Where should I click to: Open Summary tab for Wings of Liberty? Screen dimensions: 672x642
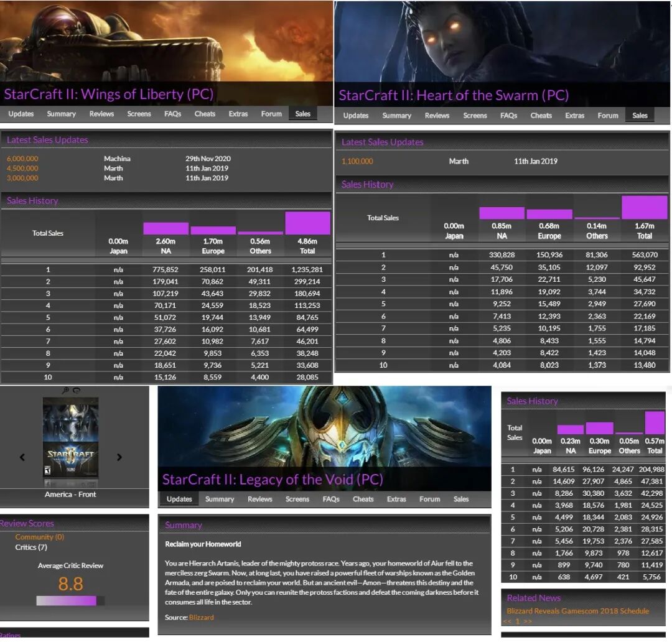61,114
